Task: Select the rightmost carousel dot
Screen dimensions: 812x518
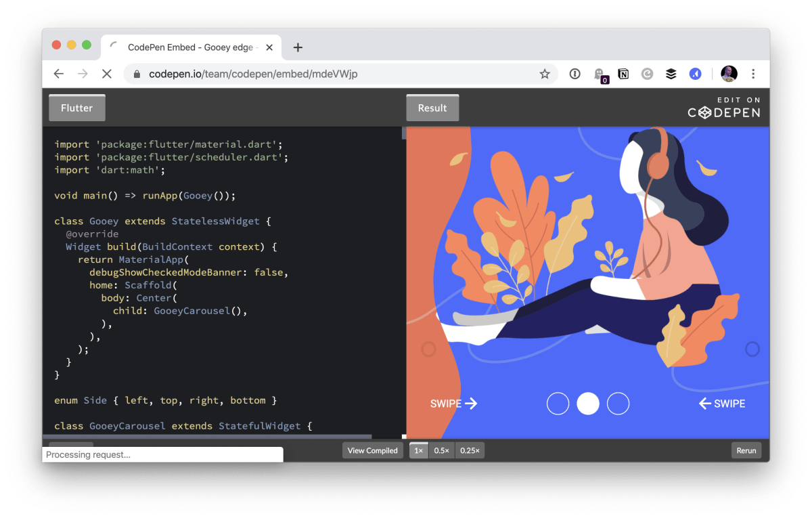Action: pyautogui.click(x=618, y=403)
